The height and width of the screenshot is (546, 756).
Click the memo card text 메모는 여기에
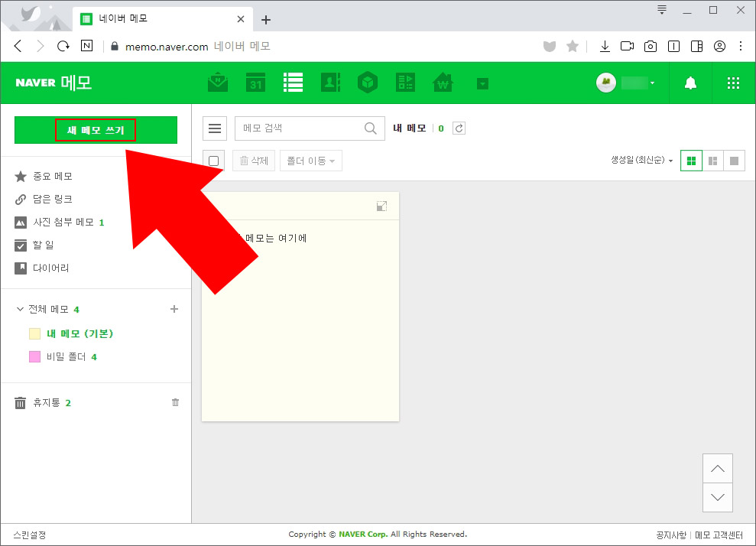pos(276,239)
